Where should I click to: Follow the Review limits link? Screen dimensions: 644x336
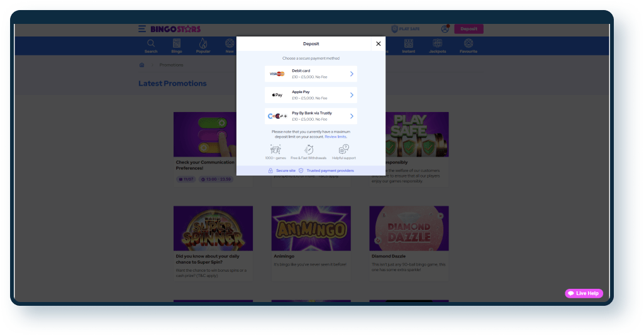[336, 137]
